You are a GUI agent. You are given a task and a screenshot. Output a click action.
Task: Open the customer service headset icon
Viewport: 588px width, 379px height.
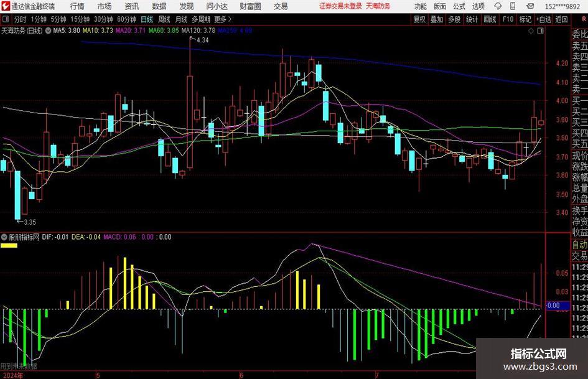tap(498, 6)
